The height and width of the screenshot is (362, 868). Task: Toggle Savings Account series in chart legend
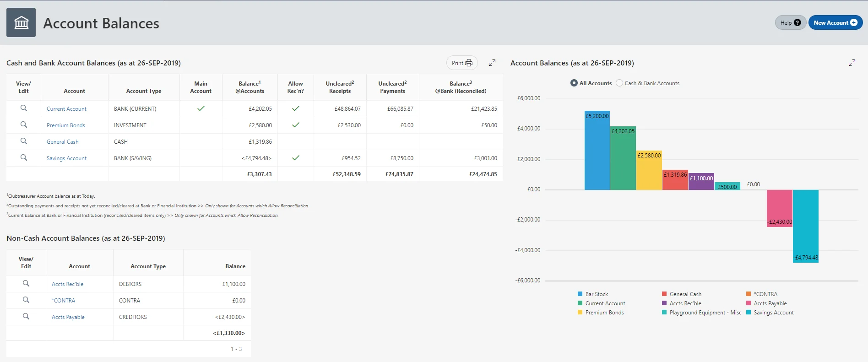773,313
